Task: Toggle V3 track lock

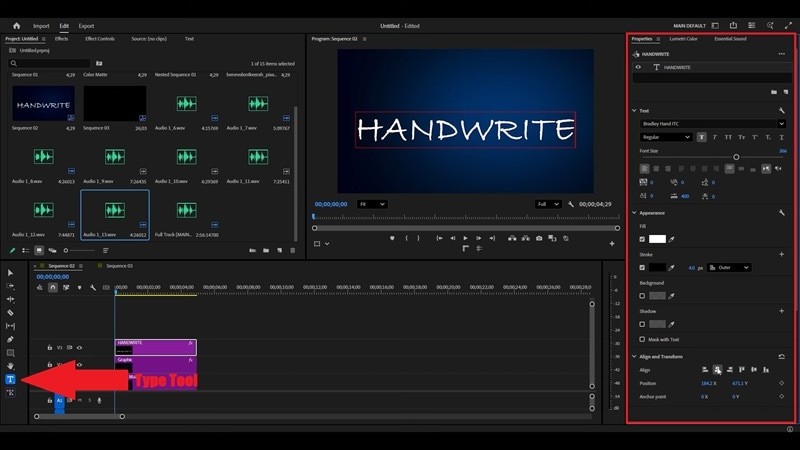Action: pyautogui.click(x=49, y=347)
